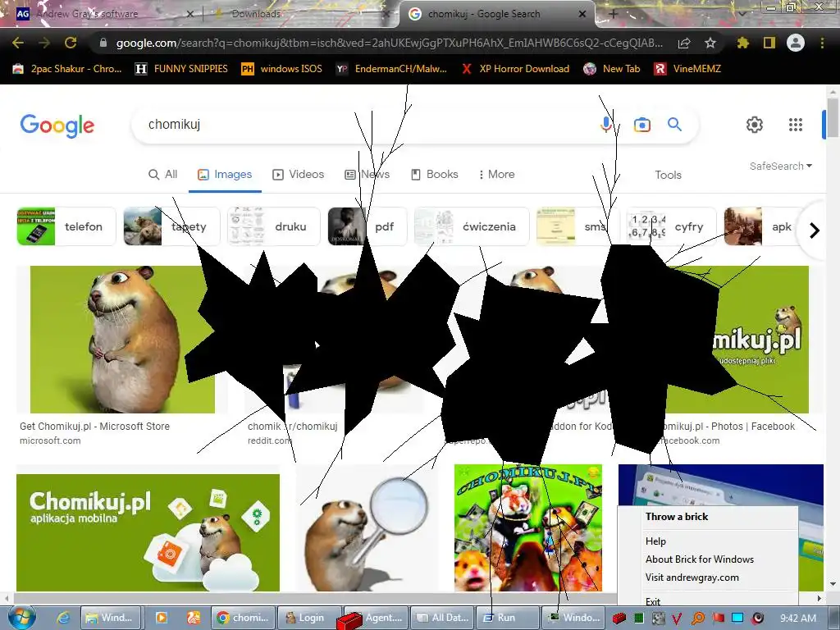Share this page via the share icon
Screen dimensions: 840x630
(684, 43)
